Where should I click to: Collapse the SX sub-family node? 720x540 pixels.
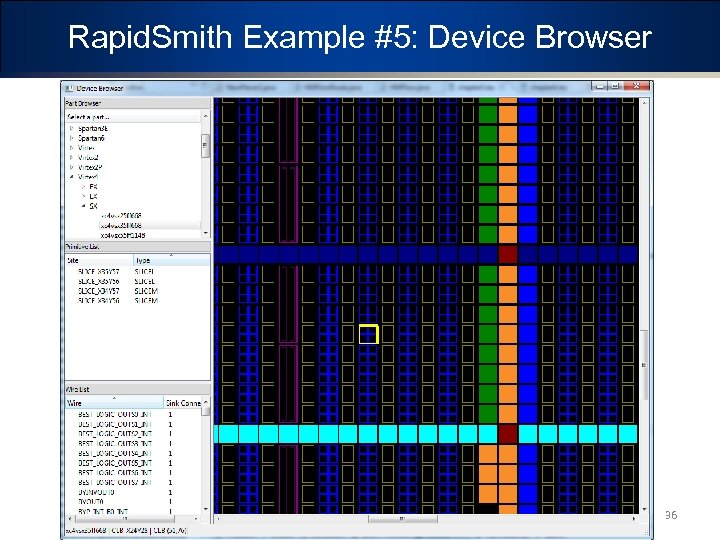pos(83,206)
